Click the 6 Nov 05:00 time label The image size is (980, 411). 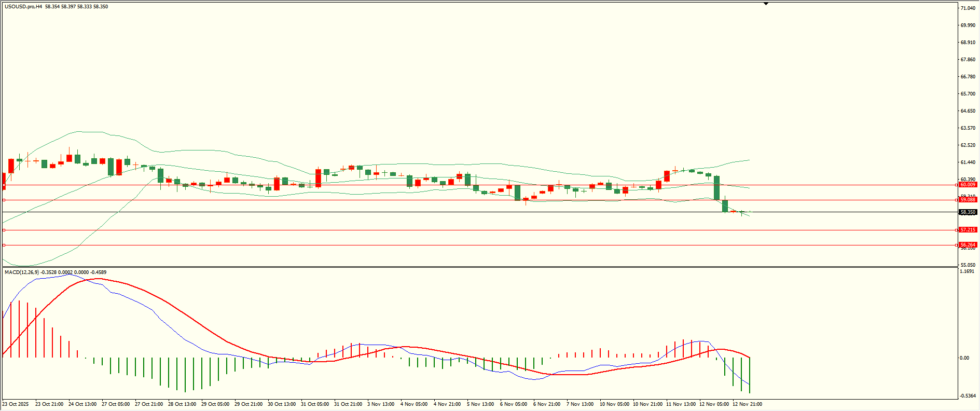514,404
